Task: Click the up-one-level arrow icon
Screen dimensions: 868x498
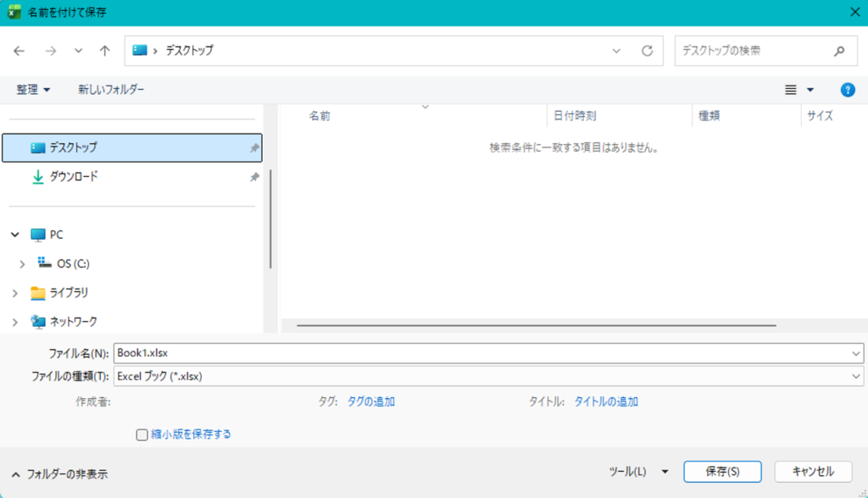Action: point(104,51)
